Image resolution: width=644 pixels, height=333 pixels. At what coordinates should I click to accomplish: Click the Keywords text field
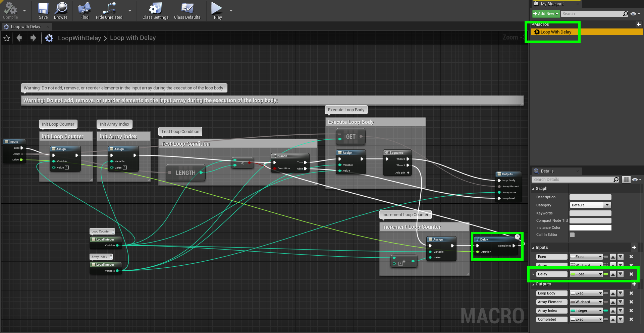point(590,213)
